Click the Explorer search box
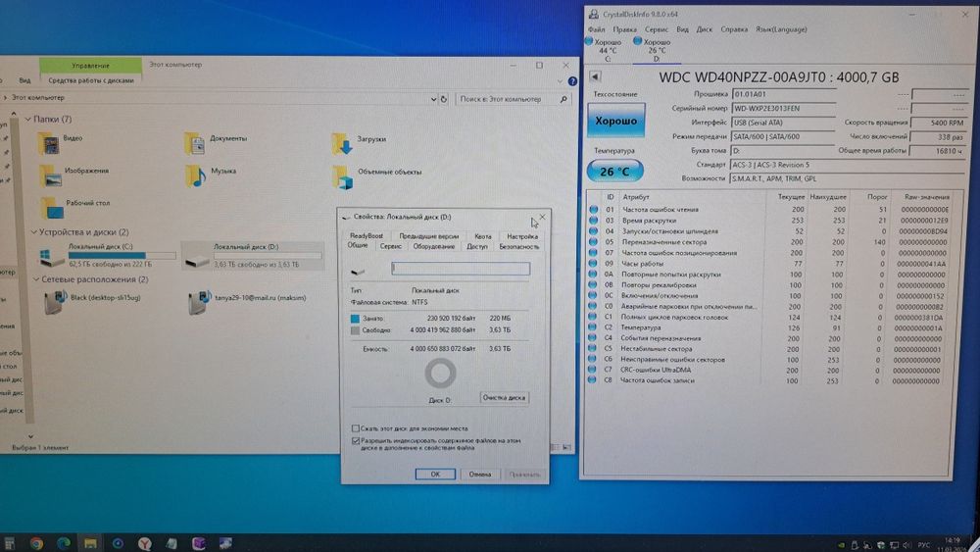The width and height of the screenshot is (980, 552). 513,99
